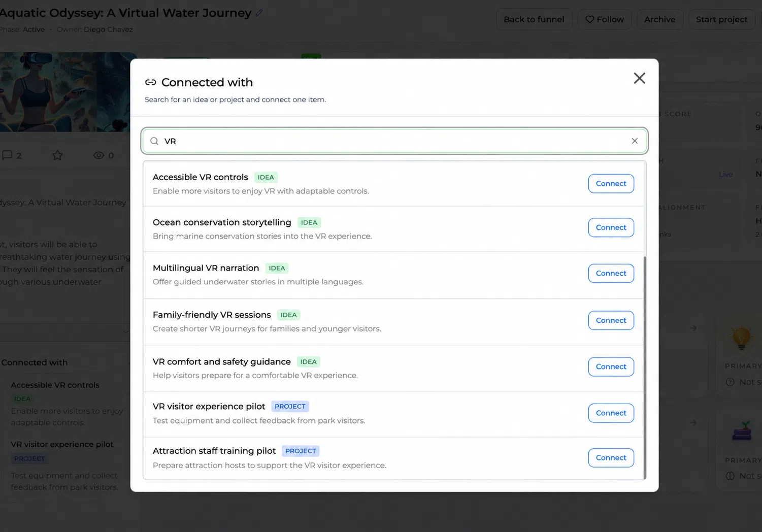Star the idea with the star icon

pyautogui.click(x=57, y=155)
